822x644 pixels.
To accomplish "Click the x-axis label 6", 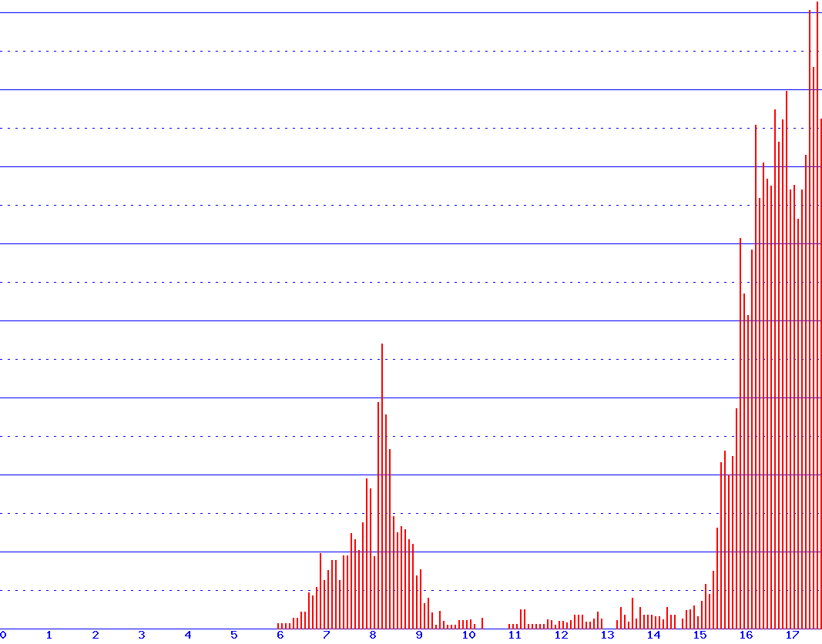I will [x=280, y=635].
